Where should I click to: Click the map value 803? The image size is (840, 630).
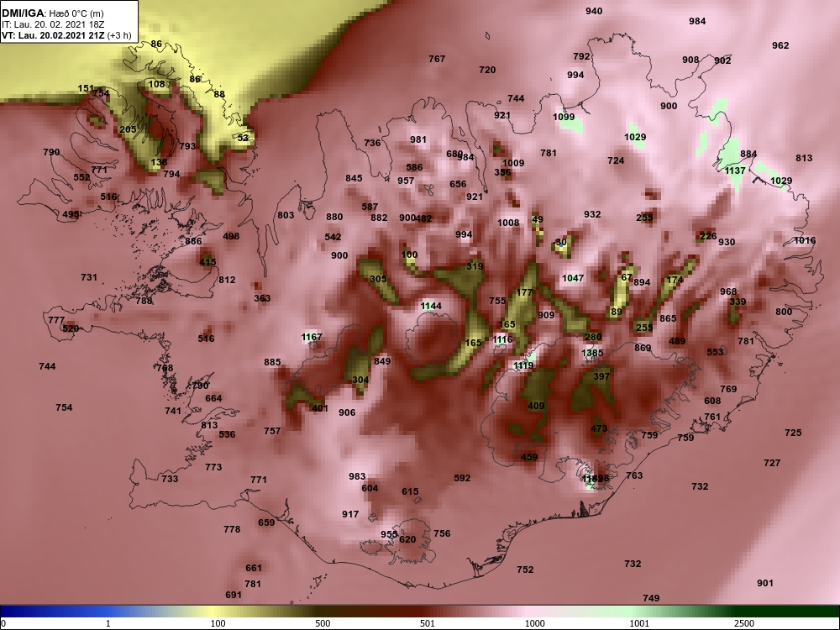click(x=286, y=215)
